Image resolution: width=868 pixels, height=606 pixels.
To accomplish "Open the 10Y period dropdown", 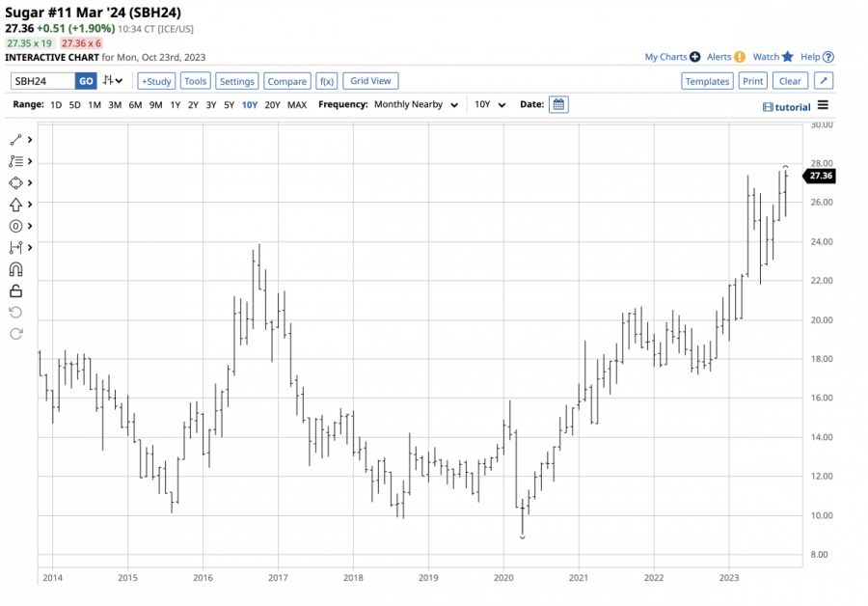I will pos(490,104).
